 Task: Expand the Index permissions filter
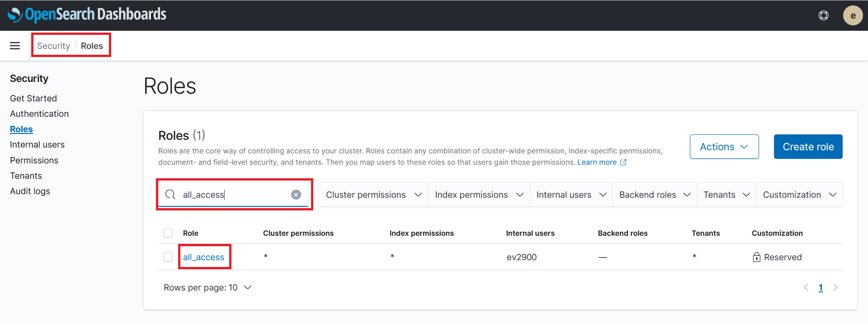point(479,195)
